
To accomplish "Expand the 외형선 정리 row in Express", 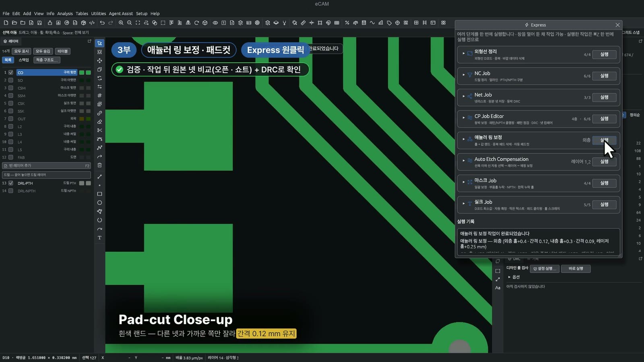I will coord(464,53).
